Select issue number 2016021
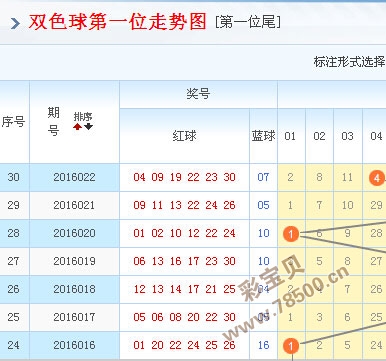Screen dimensions: 386x361 (x=74, y=205)
